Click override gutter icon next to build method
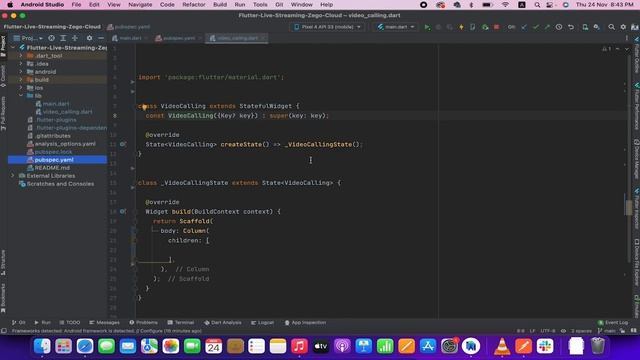This screenshot has height=360, width=640. point(123,211)
